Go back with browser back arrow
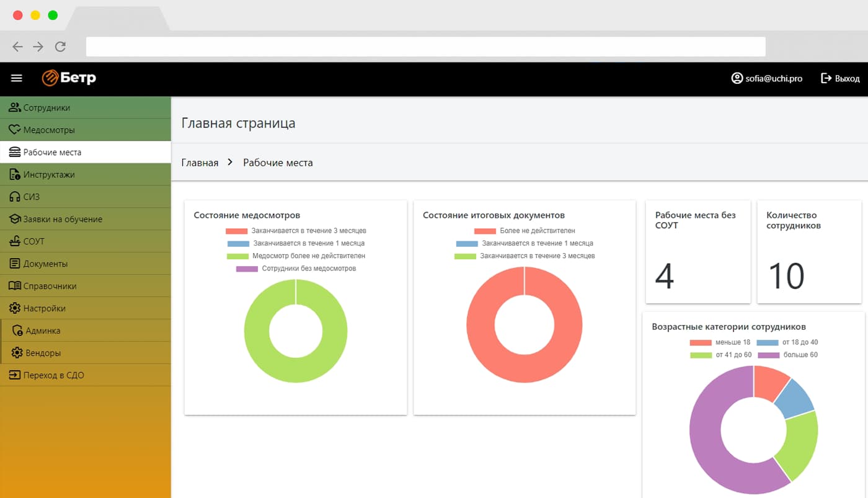 tap(17, 47)
